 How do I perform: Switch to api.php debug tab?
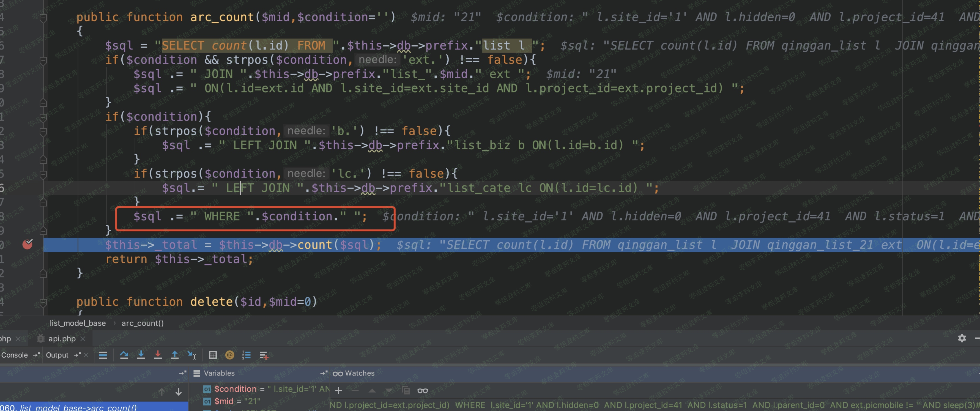tap(62, 338)
